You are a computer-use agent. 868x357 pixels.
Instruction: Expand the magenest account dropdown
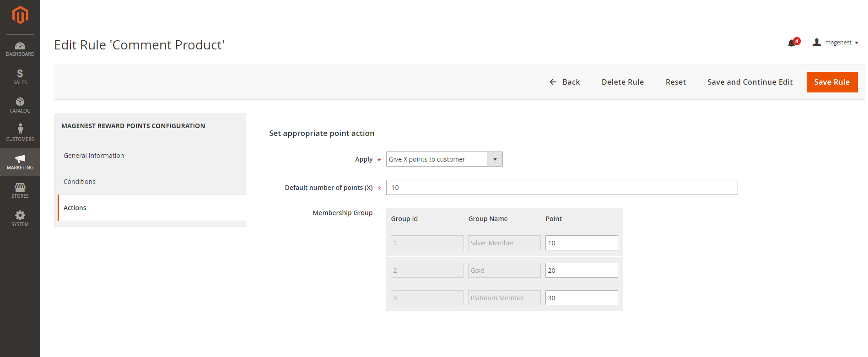coord(836,43)
